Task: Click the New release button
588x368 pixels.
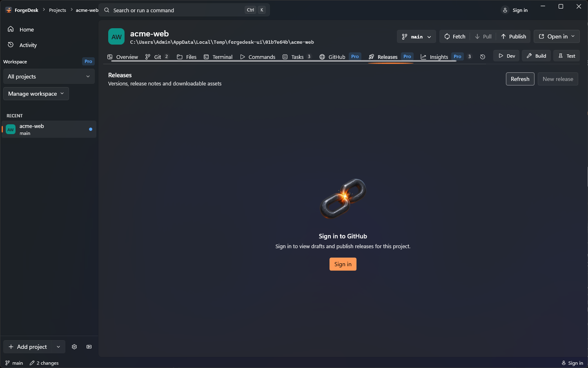Action: (x=558, y=79)
